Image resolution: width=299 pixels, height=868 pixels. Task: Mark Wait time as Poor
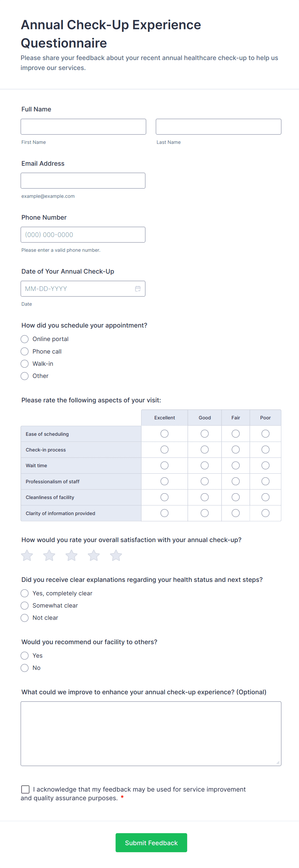pyautogui.click(x=265, y=465)
